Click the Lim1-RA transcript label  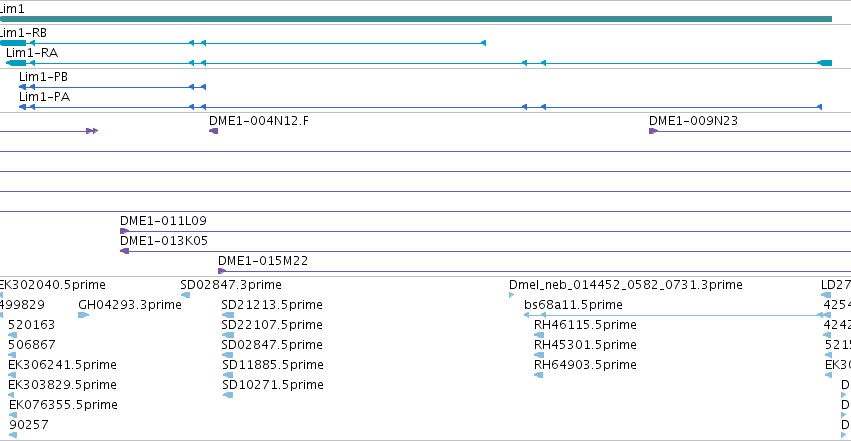pyautogui.click(x=32, y=53)
